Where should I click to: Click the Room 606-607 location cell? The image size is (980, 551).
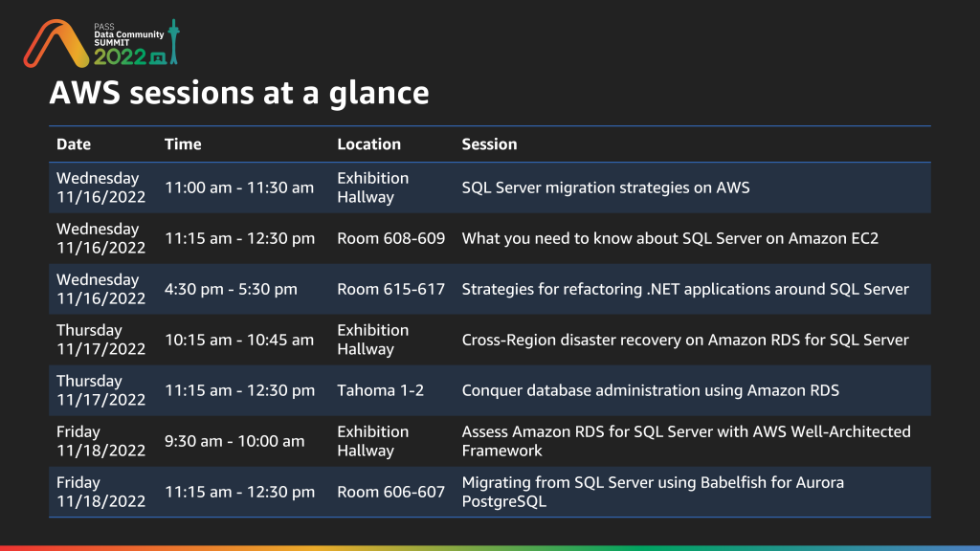[391, 492]
